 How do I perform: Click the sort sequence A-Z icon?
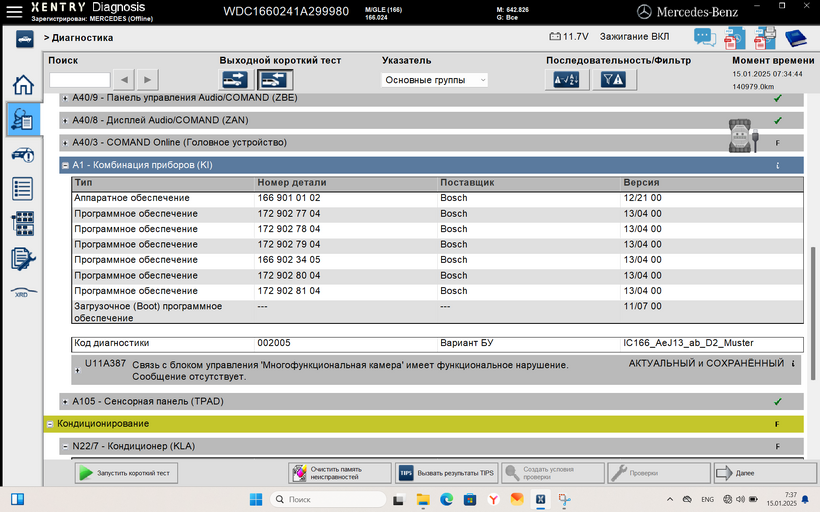567,79
